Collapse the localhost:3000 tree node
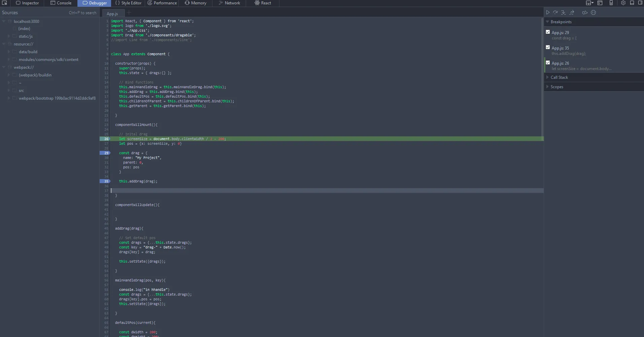Viewport: 644px width, 337px height. [x=4, y=21]
